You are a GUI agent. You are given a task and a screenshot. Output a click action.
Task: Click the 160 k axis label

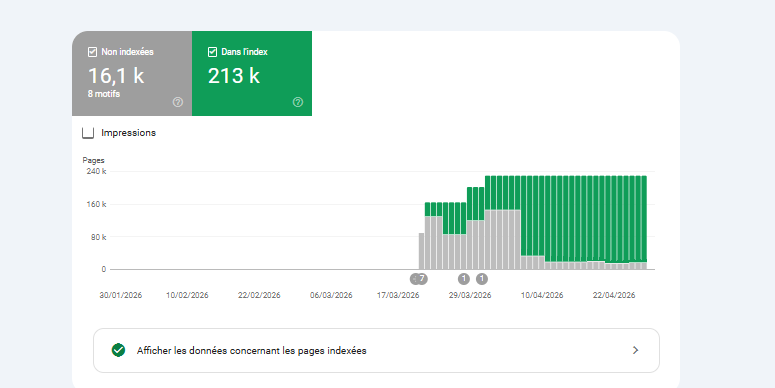coord(97,204)
